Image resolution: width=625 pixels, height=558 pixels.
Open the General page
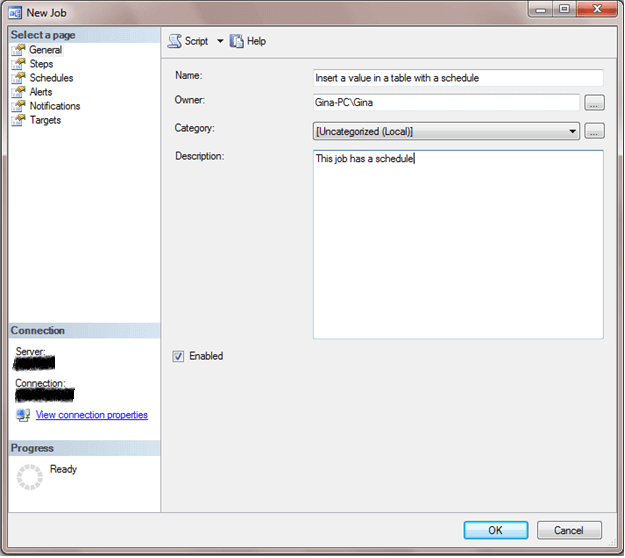(x=45, y=50)
